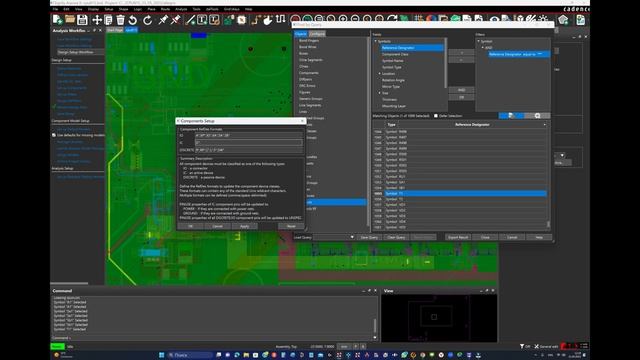Image resolution: width=640 pixels, height=360 pixels.
Task: Click the Clear Query button
Action: [x=396, y=237]
